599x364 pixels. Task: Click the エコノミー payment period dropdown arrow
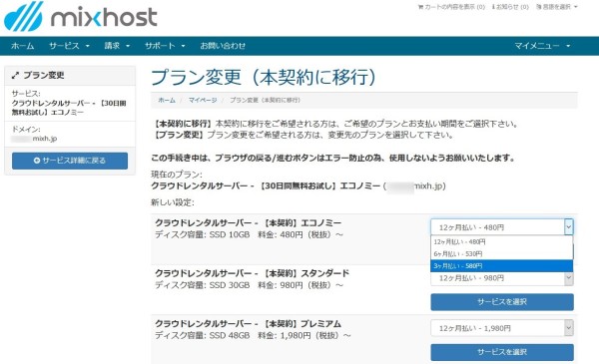568,227
